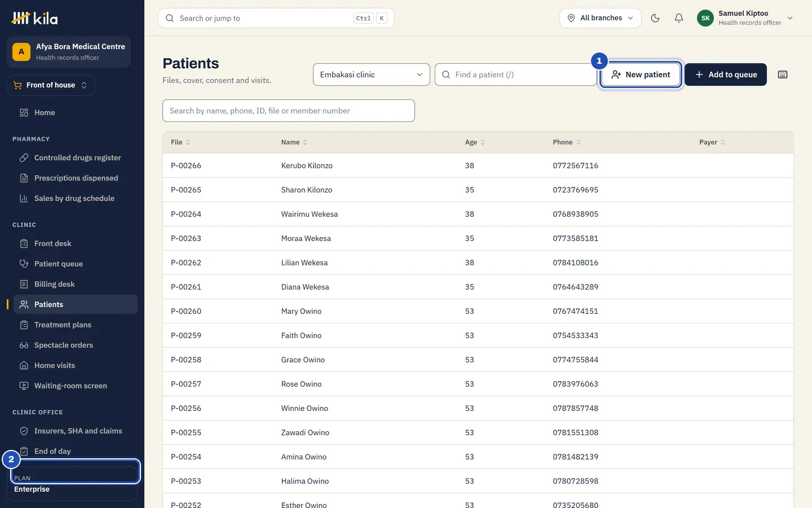Click phone number 0783976063

point(575,384)
